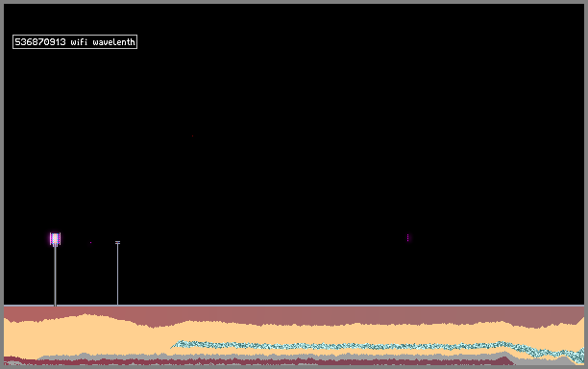Select the small T-shaped receiver antenna top

(117, 242)
